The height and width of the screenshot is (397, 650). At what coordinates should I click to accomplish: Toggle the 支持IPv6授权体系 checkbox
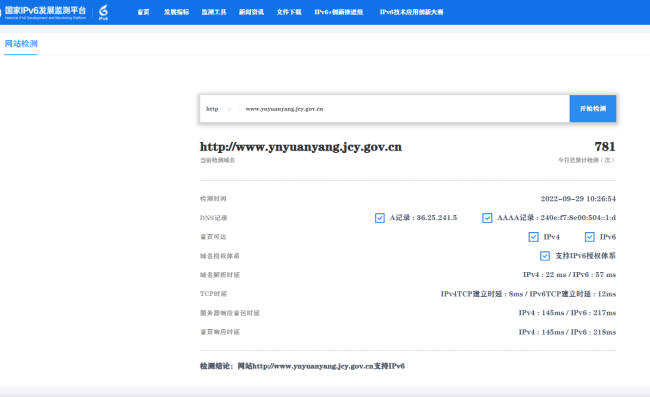point(545,256)
